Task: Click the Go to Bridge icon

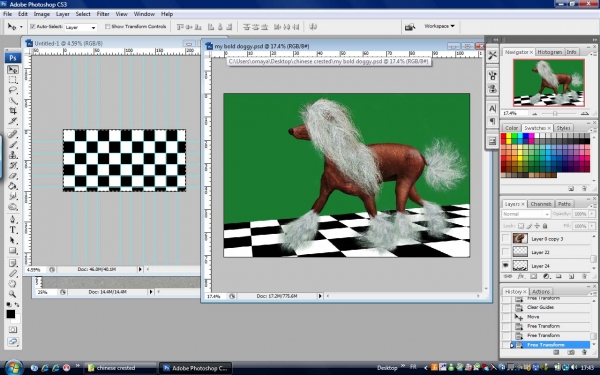Action: (x=410, y=27)
